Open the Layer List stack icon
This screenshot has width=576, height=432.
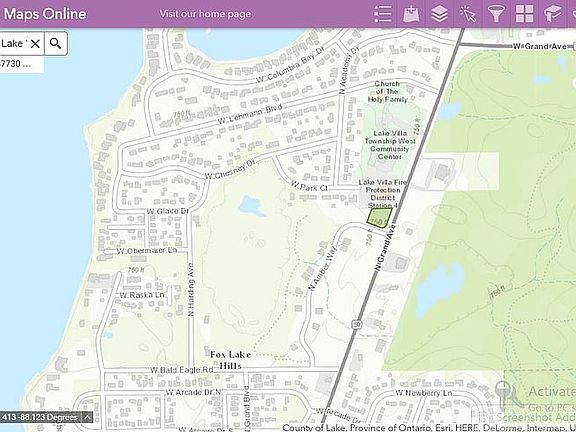tap(439, 14)
